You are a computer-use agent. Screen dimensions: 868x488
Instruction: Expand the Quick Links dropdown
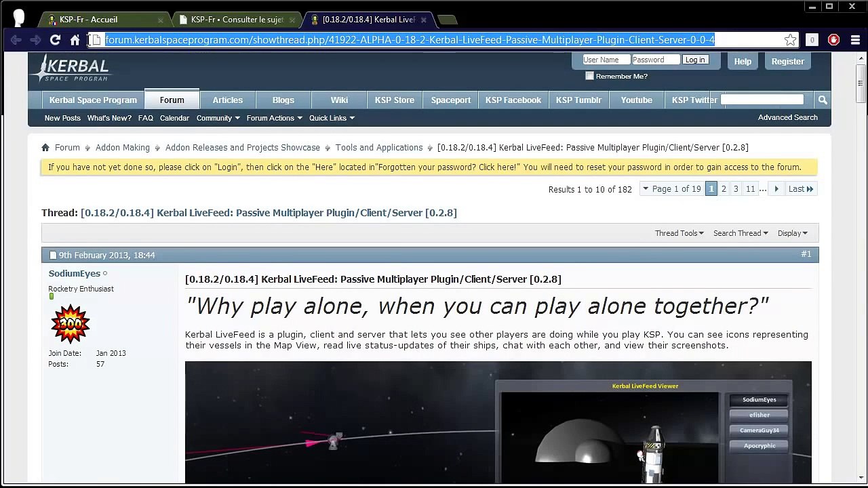pyautogui.click(x=332, y=118)
